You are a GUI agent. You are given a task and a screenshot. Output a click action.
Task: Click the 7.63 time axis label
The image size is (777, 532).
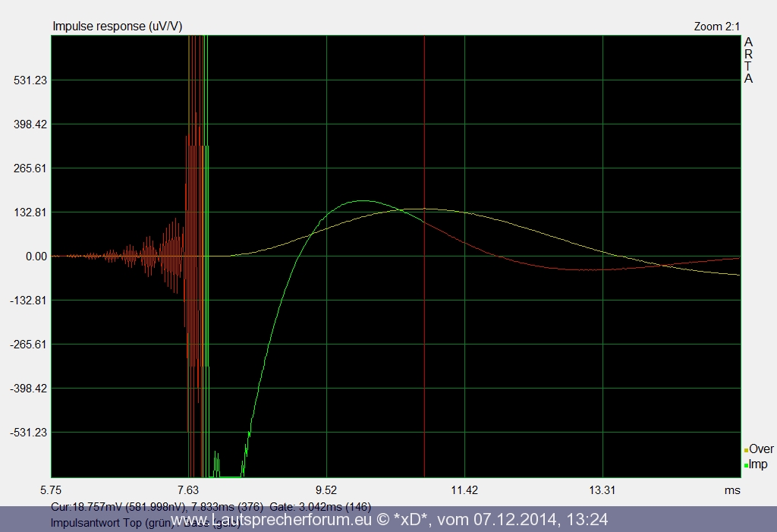click(x=187, y=490)
